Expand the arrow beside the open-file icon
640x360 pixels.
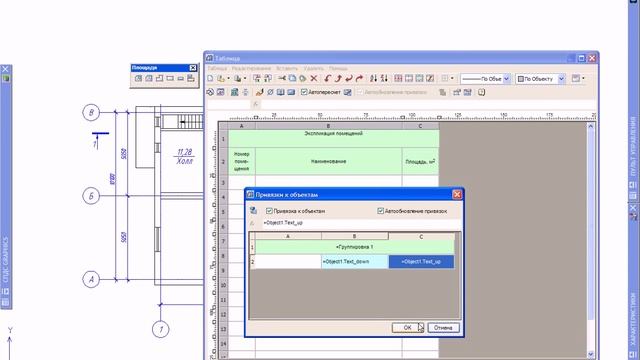228,78
